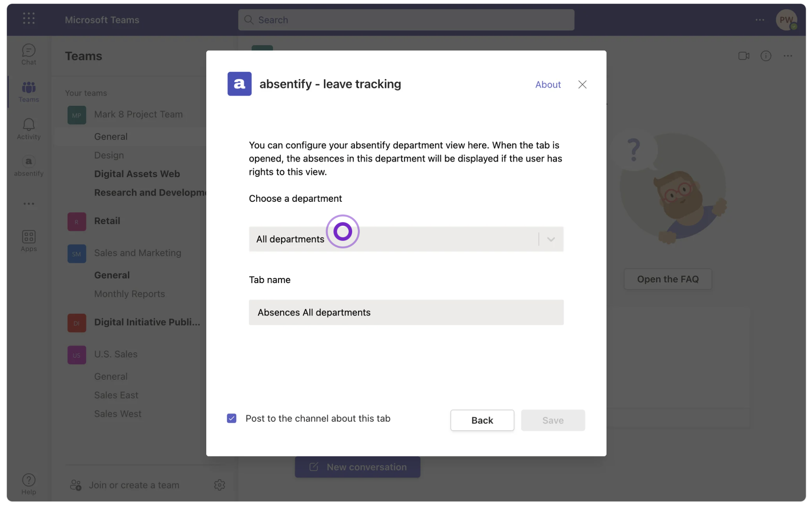The image size is (812, 506).
Task: Open manage teams gear icon
Action: [219, 485]
